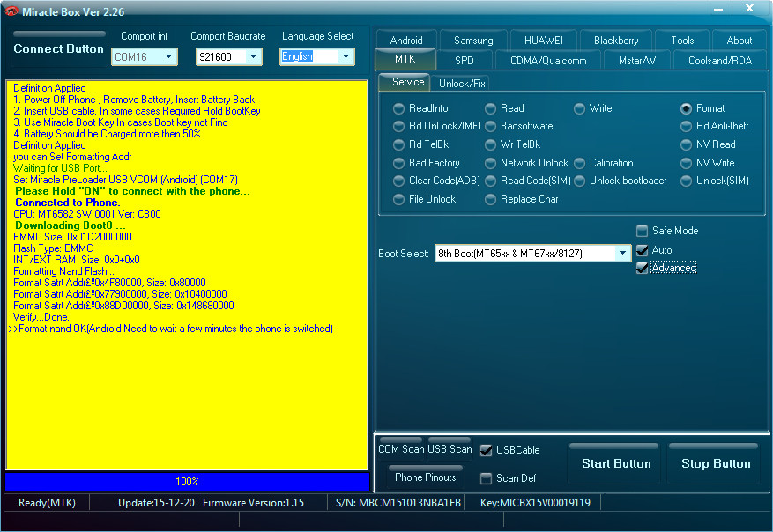The height and width of the screenshot is (532, 773).
Task: Select the Read radio option
Action: [x=490, y=108]
